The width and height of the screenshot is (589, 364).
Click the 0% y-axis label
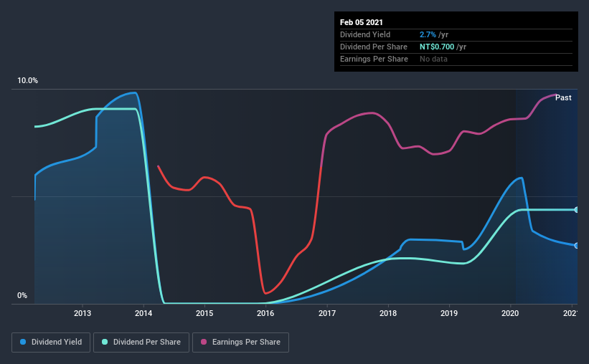pos(22,296)
